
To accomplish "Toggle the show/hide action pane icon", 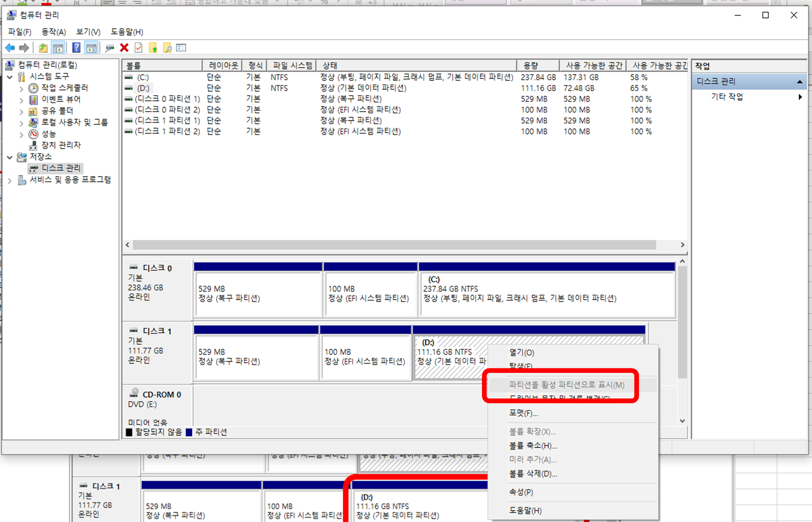I will [x=91, y=48].
